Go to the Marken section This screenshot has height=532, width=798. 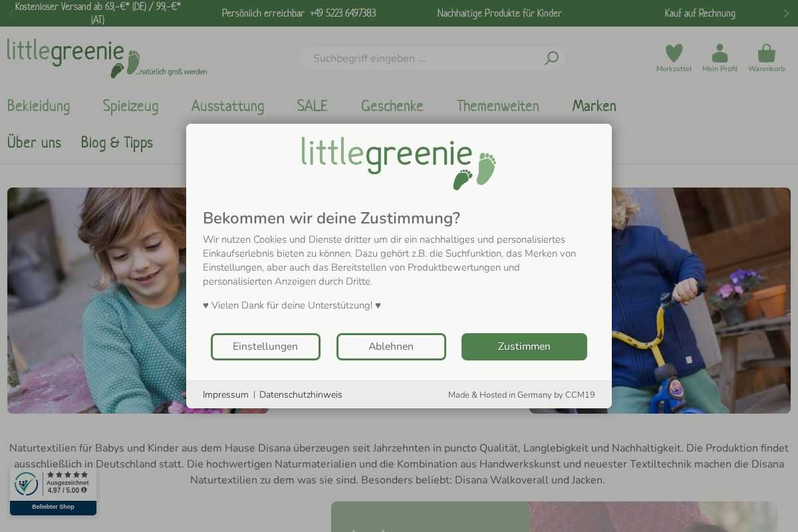pos(594,106)
